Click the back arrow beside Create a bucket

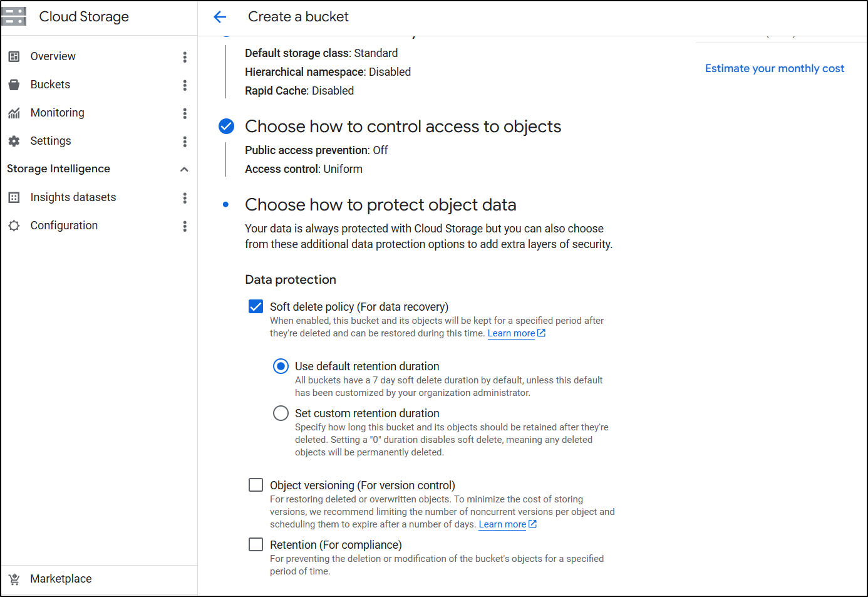coord(220,17)
